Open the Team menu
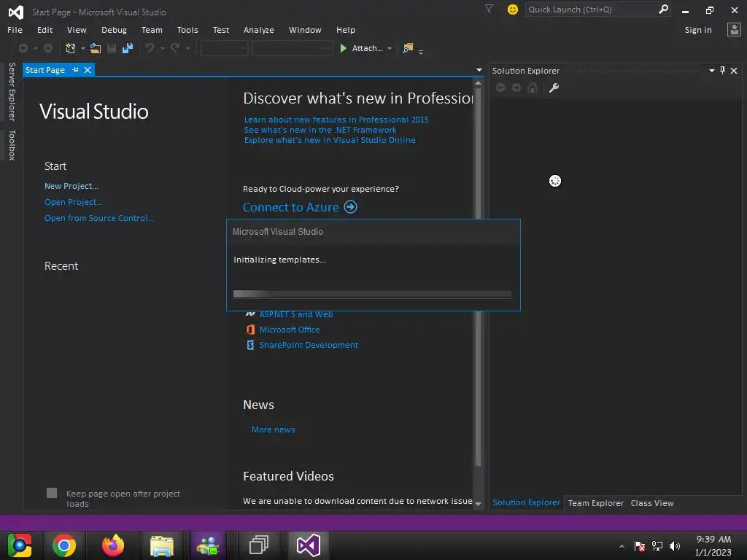Image resolution: width=747 pixels, height=560 pixels. (152, 29)
